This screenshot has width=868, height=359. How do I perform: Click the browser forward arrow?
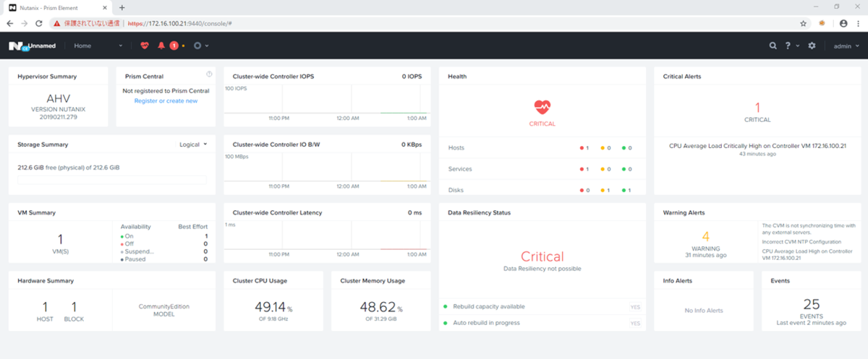(25, 23)
